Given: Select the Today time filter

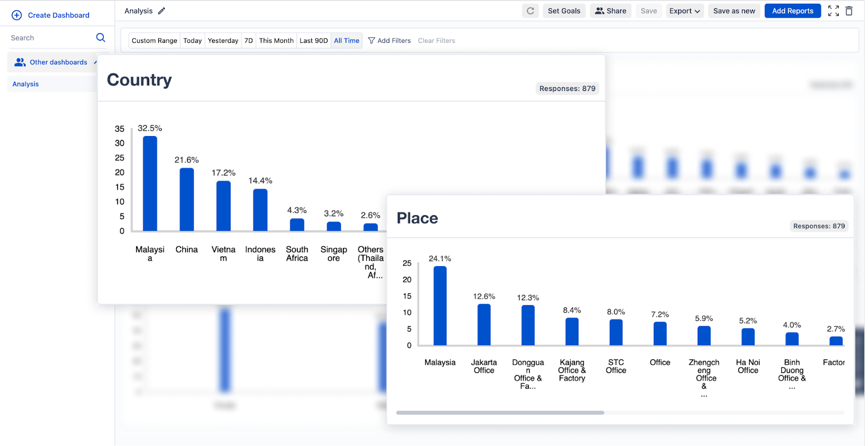Looking at the screenshot, I should pos(193,41).
